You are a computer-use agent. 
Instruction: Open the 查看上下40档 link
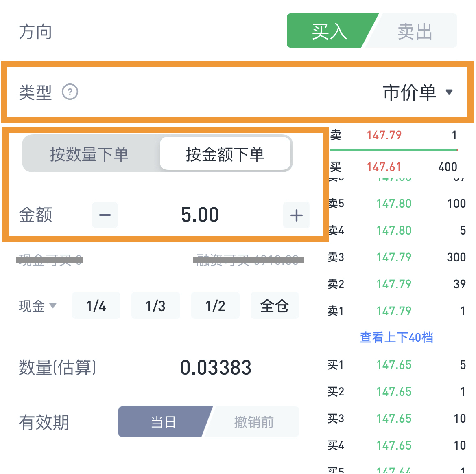[x=396, y=338]
